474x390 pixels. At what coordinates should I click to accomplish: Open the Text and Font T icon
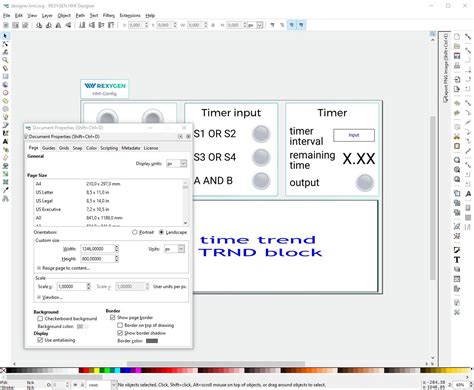click(x=457, y=260)
